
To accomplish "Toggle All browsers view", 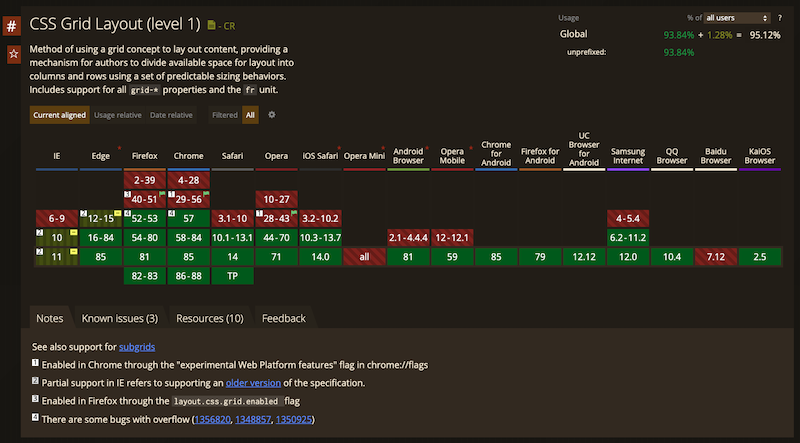I will click(x=250, y=115).
